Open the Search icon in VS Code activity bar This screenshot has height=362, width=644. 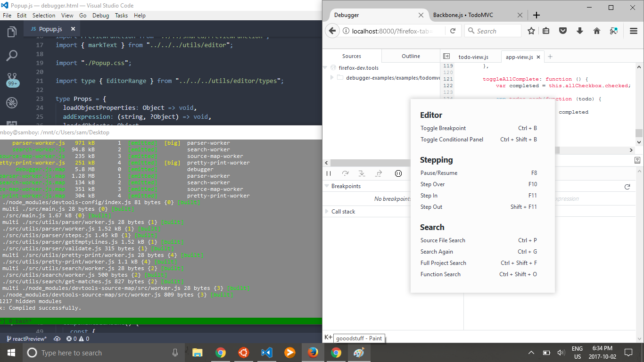coord(12,56)
